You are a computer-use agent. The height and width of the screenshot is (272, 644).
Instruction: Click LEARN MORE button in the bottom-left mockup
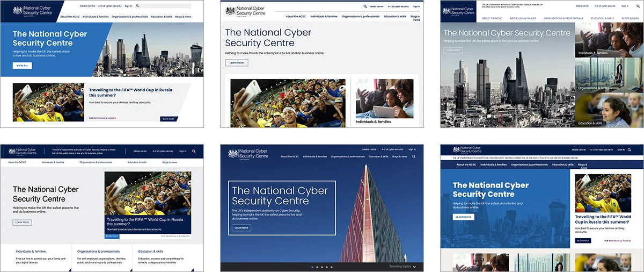tap(22, 222)
